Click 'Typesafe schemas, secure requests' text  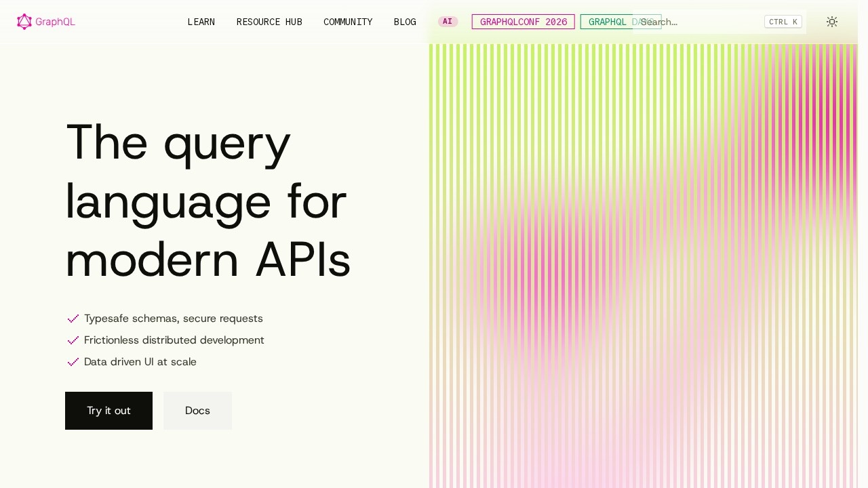click(x=174, y=319)
